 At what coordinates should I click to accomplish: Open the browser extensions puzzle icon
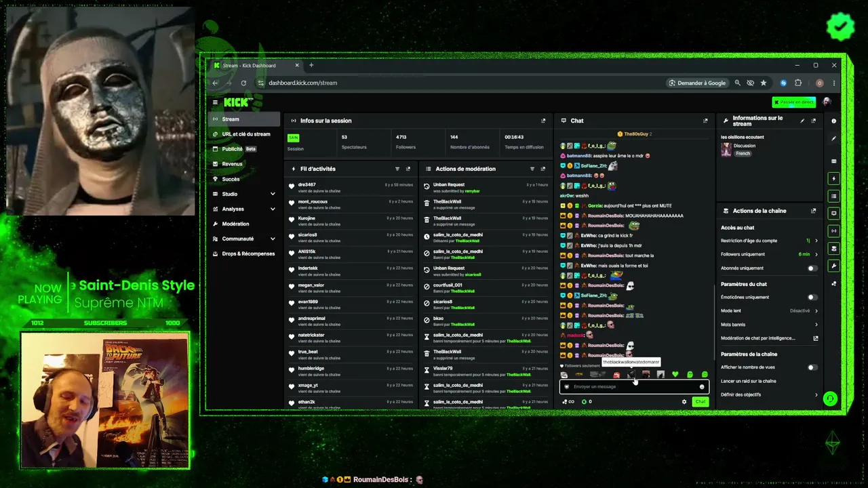click(x=798, y=83)
